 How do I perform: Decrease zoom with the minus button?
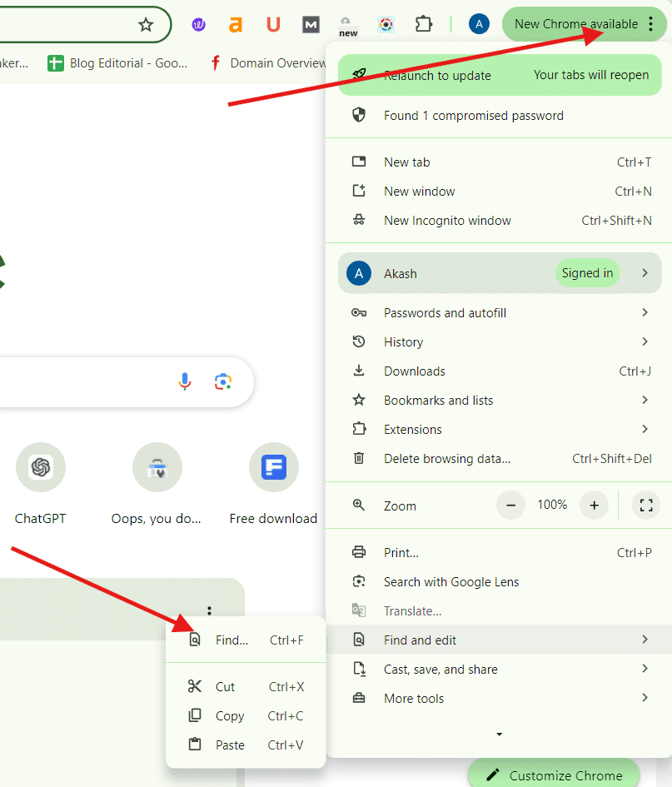pos(510,505)
